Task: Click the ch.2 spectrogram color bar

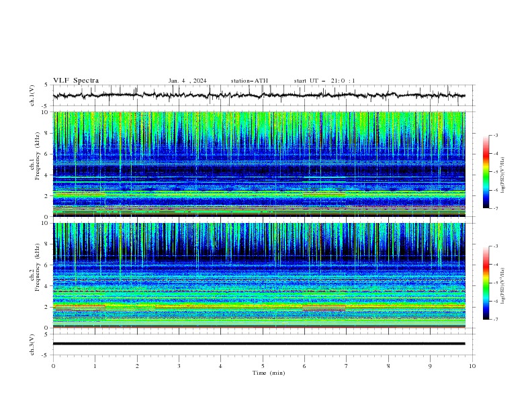Action: (486, 283)
